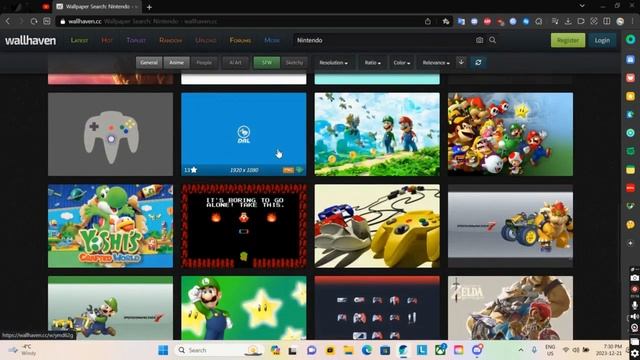640x360 pixels.
Task: Open the browser three-dot menu
Action: coord(633,21)
